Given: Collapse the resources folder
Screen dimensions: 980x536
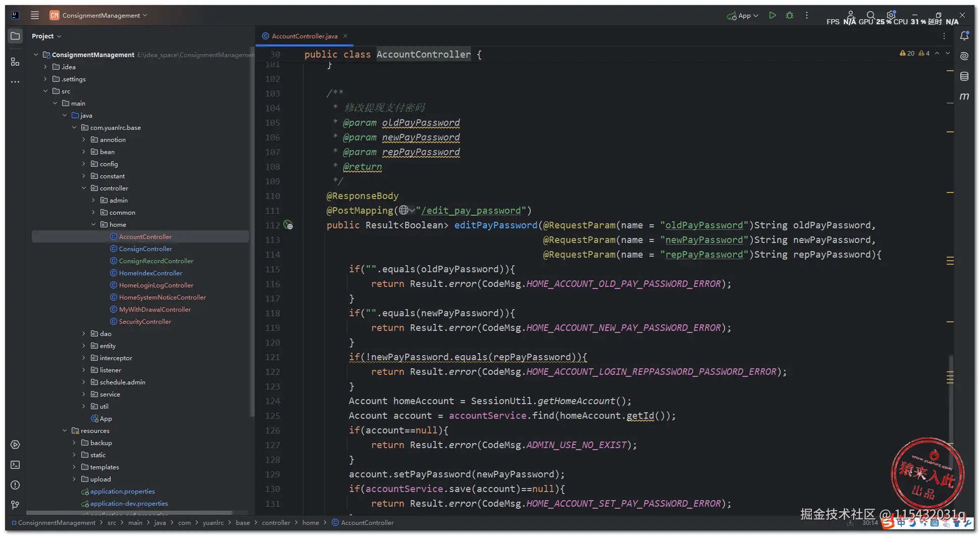Looking at the screenshot, I should pyautogui.click(x=65, y=430).
